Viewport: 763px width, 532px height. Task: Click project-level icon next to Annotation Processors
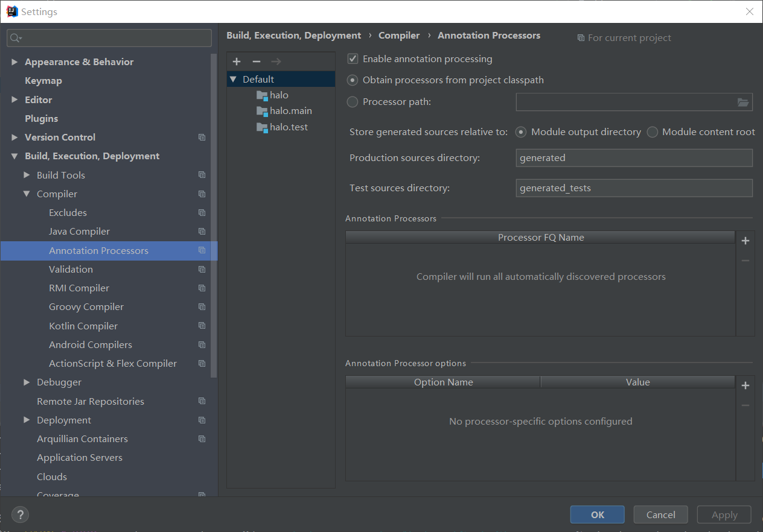pyautogui.click(x=202, y=250)
